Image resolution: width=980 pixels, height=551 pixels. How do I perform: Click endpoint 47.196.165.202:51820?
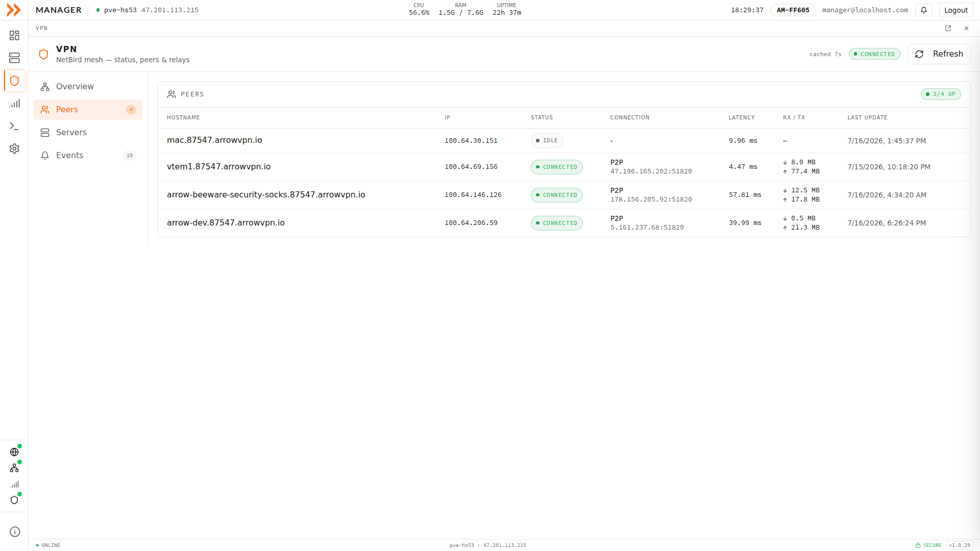651,171
